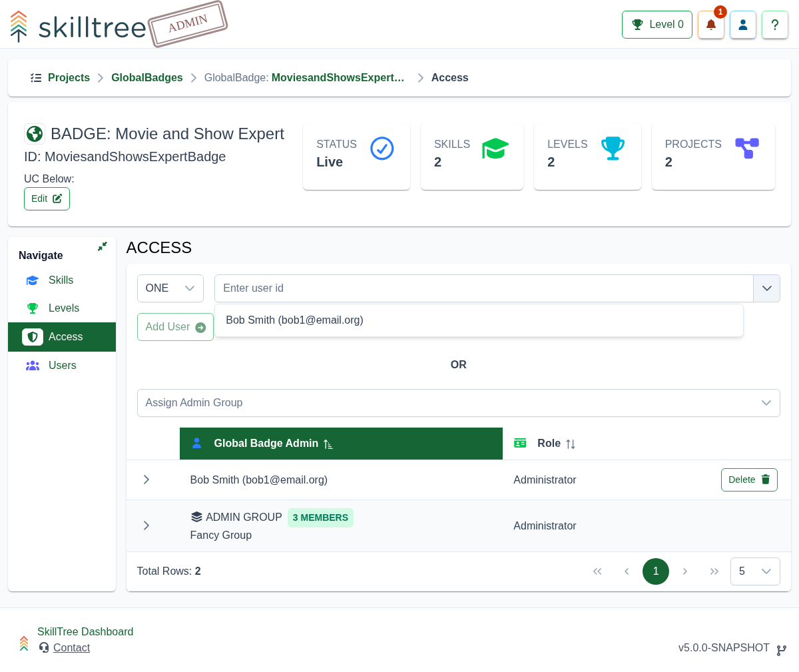
Task: Open the Contact link in footer
Action: pos(71,648)
